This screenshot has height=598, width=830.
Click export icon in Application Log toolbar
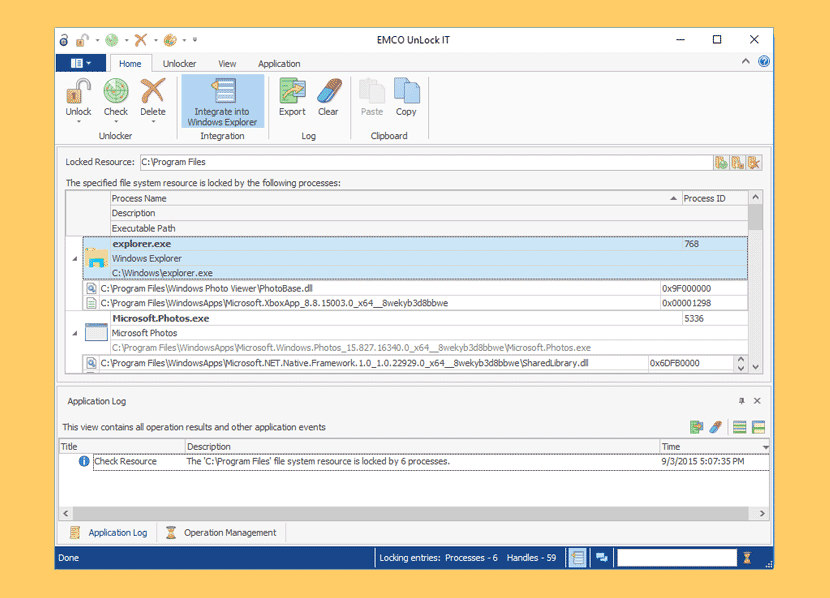tap(697, 427)
